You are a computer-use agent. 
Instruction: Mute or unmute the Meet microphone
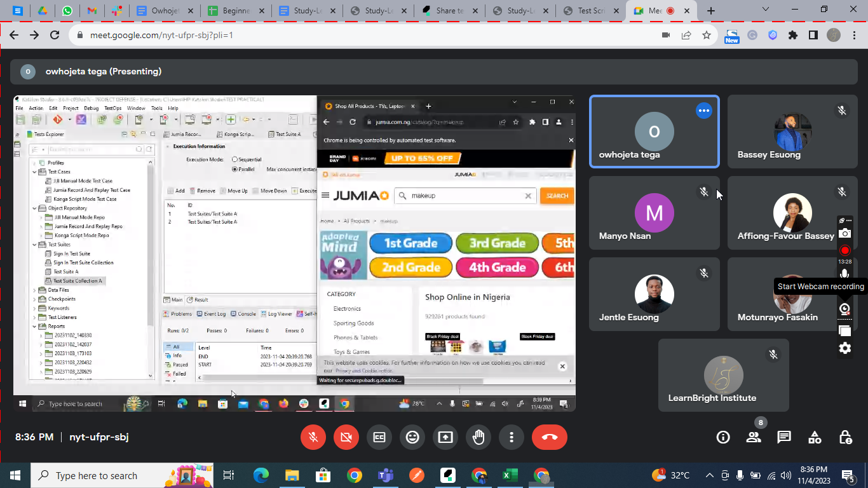tap(313, 437)
